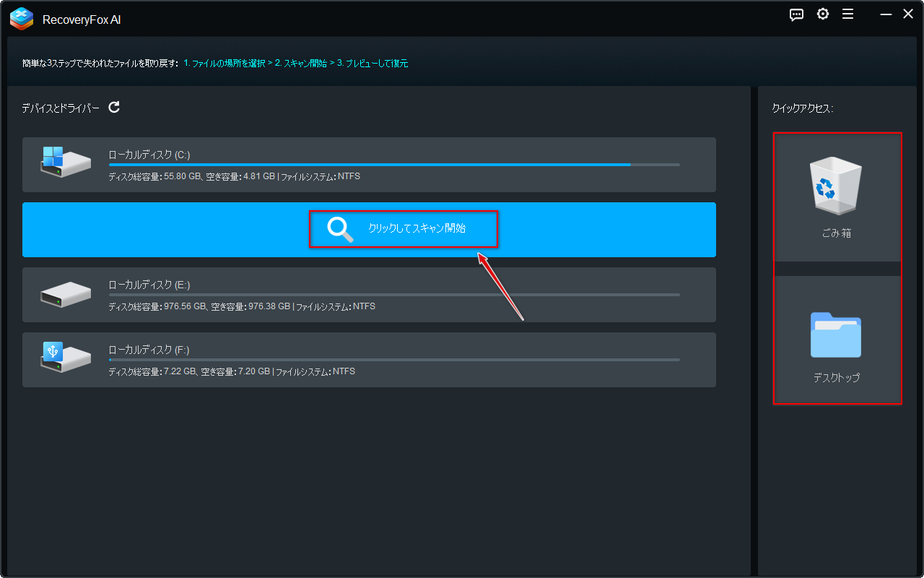Image resolution: width=924 pixels, height=578 pixels.
Task: Click the feedback chat bubble icon
Action: (797, 15)
